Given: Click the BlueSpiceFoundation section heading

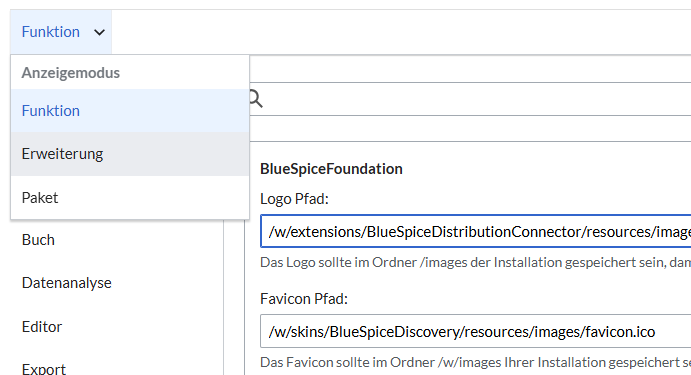Looking at the screenshot, I should tap(331, 169).
